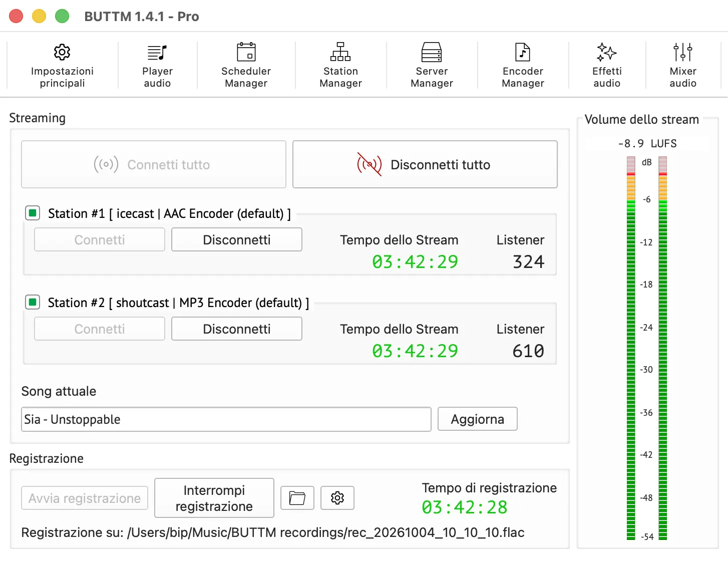The image size is (728, 561).
Task: Click the Streaming section heading
Action: [x=38, y=118]
